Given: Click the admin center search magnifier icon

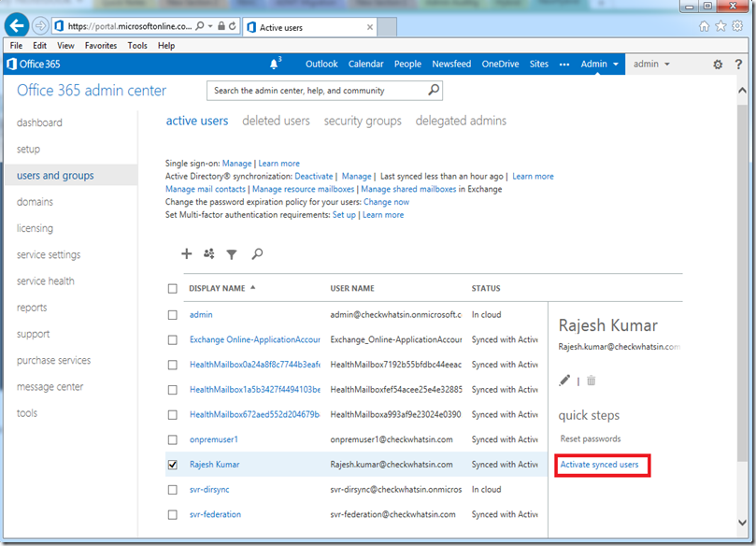Looking at the screenshot, I should pyautogui.click(x=434, y=90).
